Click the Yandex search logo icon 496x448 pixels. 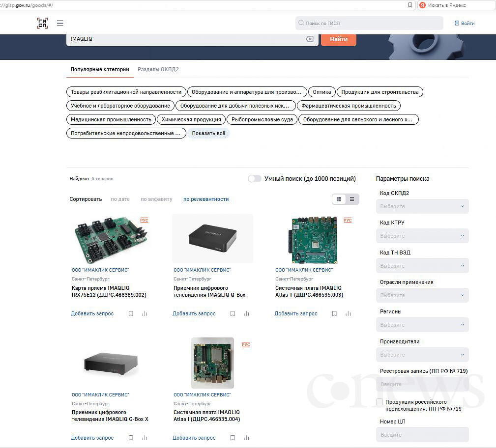(x=422, y=5)
